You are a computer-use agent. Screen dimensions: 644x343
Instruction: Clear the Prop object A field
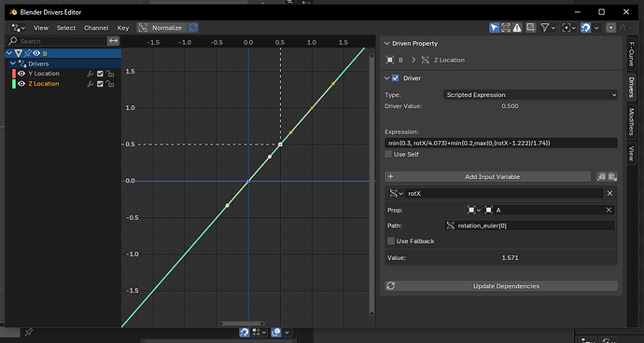pos(609,210)
